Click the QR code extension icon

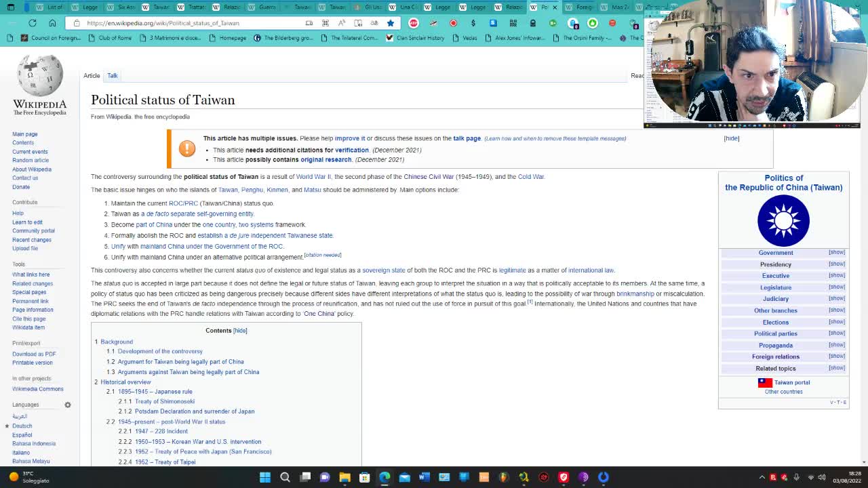pyautogui.click(x=513, y=23)
